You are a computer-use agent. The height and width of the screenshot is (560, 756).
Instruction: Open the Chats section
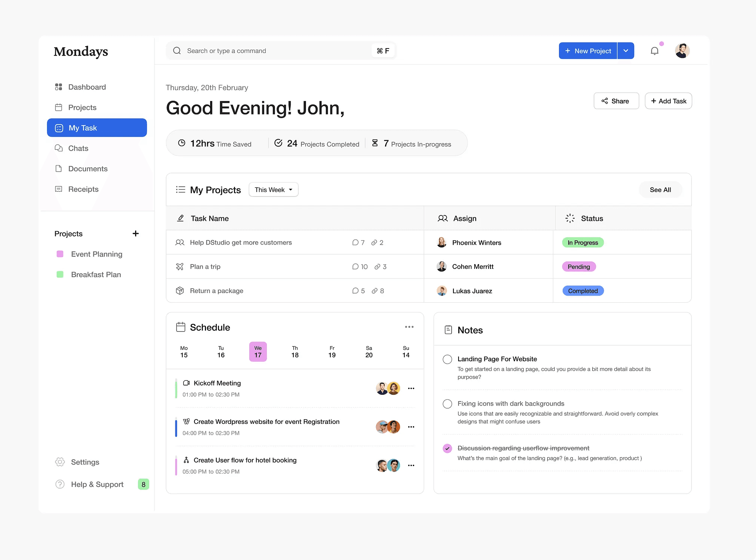79,148
